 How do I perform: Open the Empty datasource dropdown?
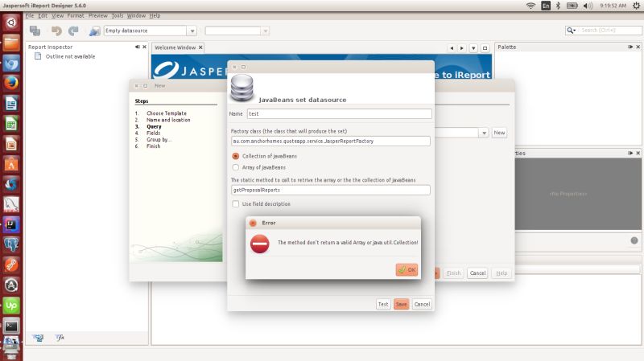click(192, 31)
